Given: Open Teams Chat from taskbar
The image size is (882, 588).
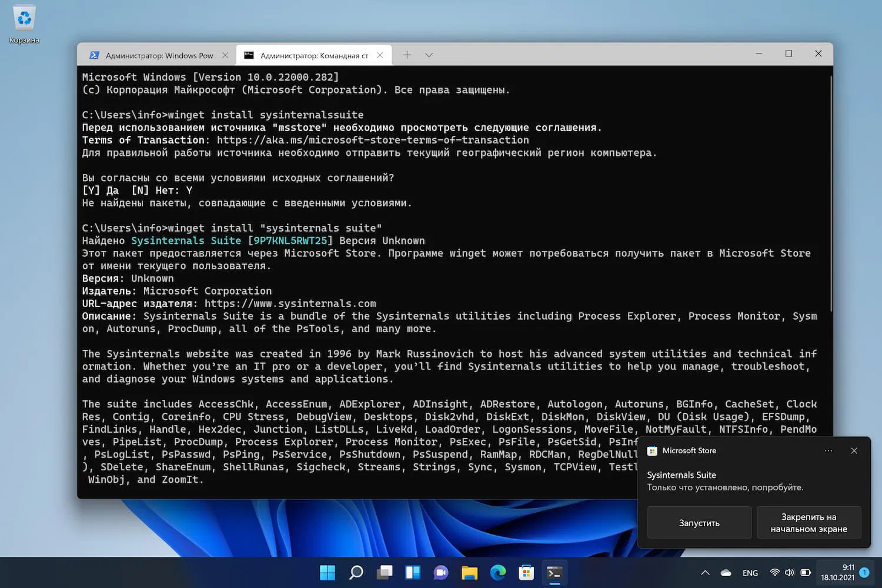Looking at the screenshot, I should click(441, 573).
